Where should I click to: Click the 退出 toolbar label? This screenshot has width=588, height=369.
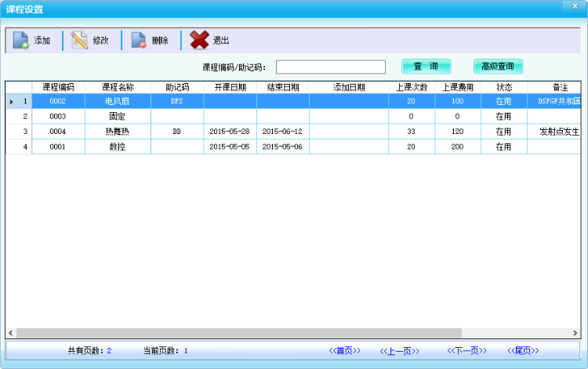pyautogui.click(x=221, y=41)
